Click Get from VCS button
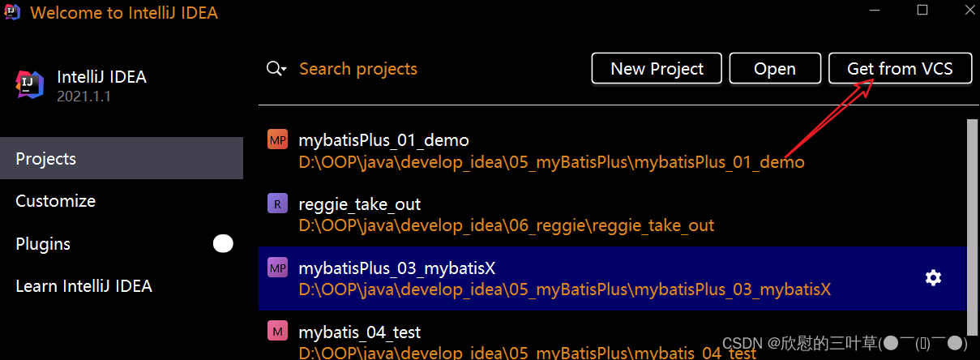 (900, 69)
